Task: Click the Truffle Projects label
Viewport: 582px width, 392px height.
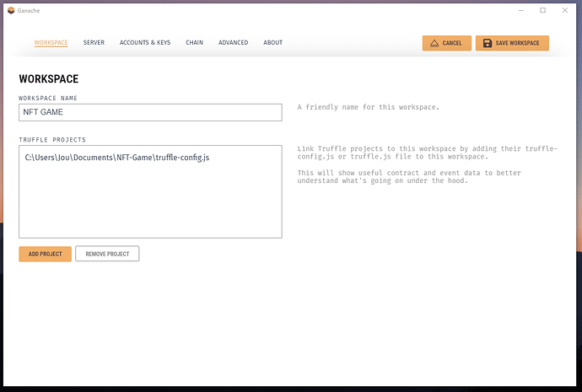Action: pyautogui.click(x=52, y=140)
